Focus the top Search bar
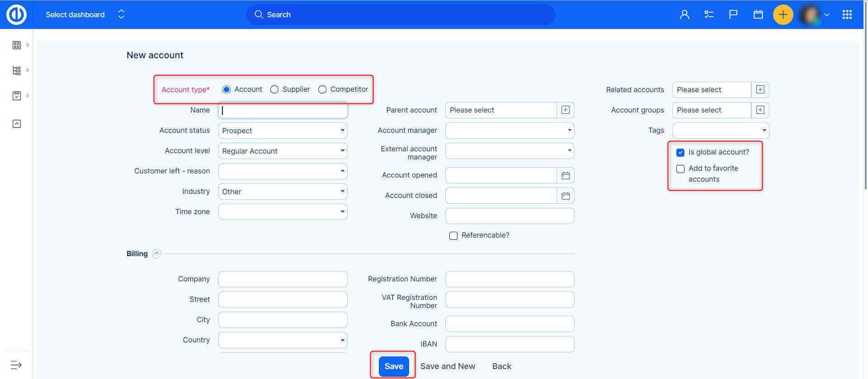Screen dimensions: 868x379 [x=401, y=14]
